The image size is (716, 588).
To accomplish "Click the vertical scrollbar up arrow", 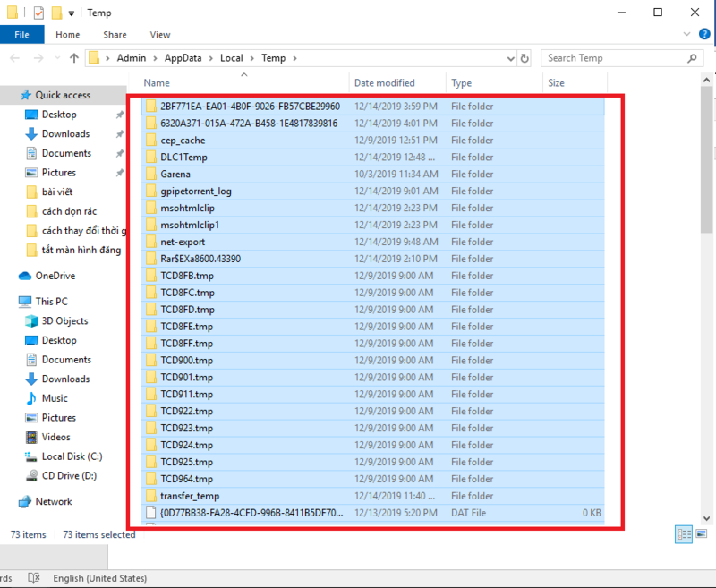I will click(x=707, y=80).
